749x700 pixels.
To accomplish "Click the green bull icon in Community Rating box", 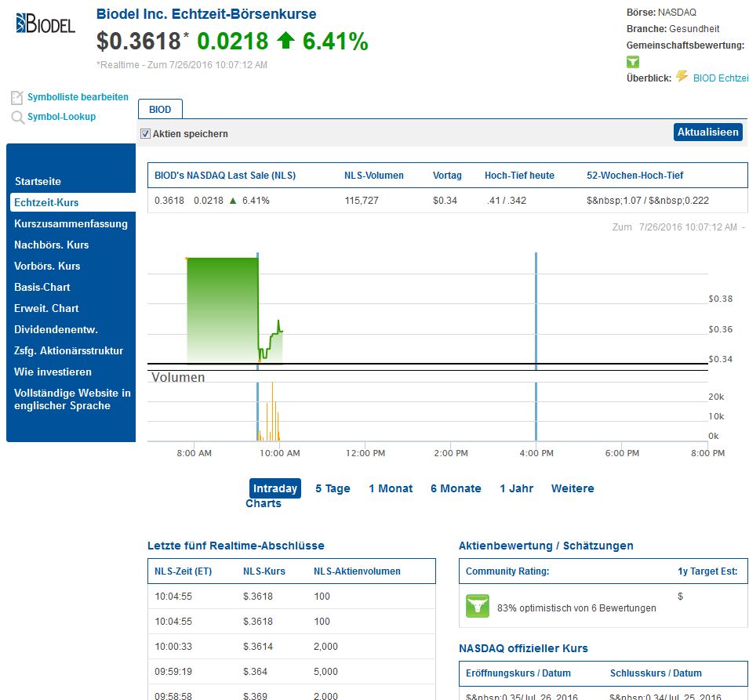I will 477,606.
